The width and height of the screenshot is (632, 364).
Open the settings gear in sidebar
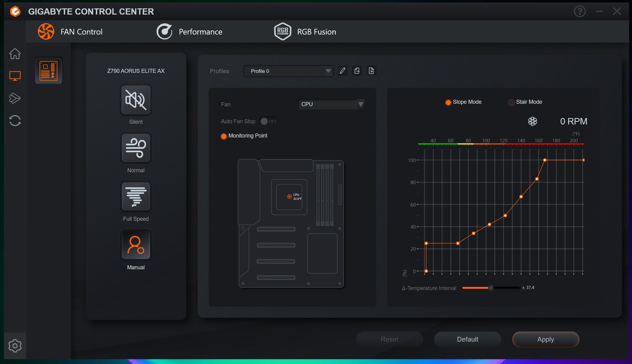tap(15, 346)
